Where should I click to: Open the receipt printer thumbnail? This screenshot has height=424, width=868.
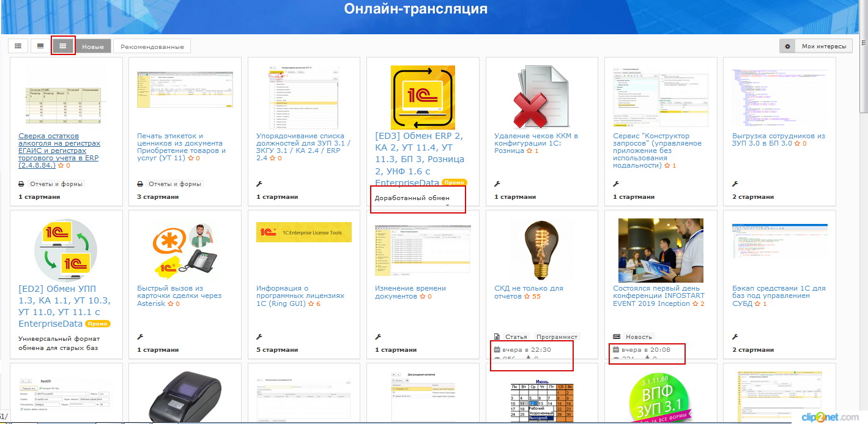[185, 397]
